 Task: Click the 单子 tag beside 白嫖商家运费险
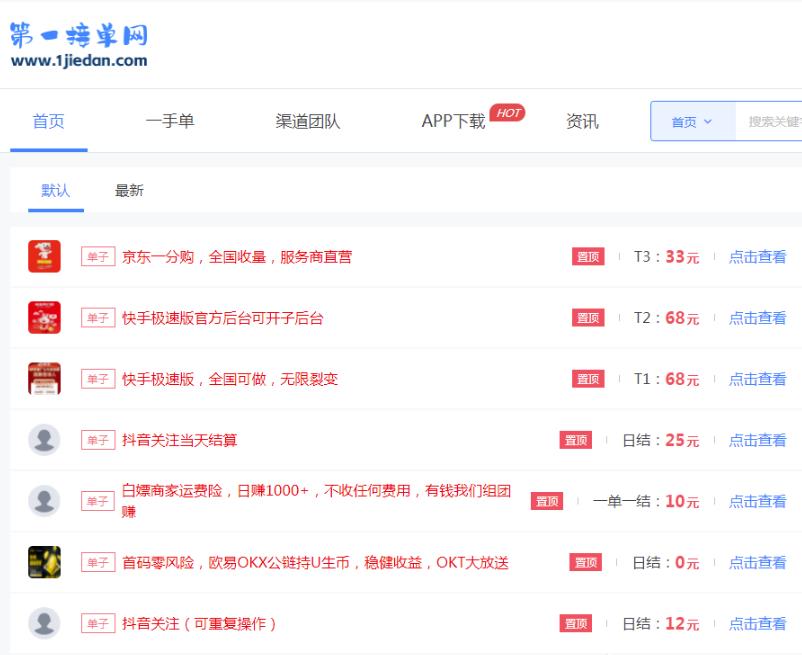tap(98, 500)
